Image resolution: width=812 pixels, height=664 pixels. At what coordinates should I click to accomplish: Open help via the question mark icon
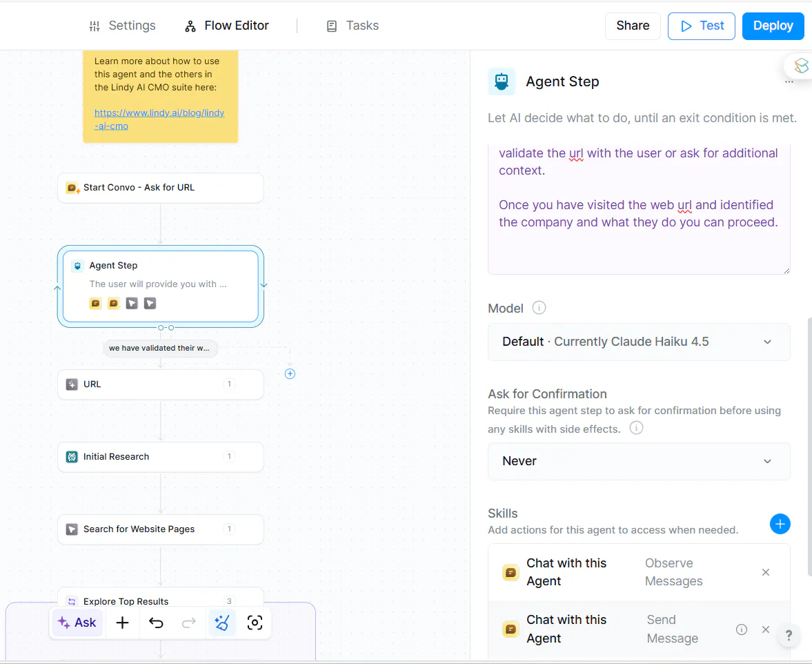pyautogui.click(x=788, y=635)
